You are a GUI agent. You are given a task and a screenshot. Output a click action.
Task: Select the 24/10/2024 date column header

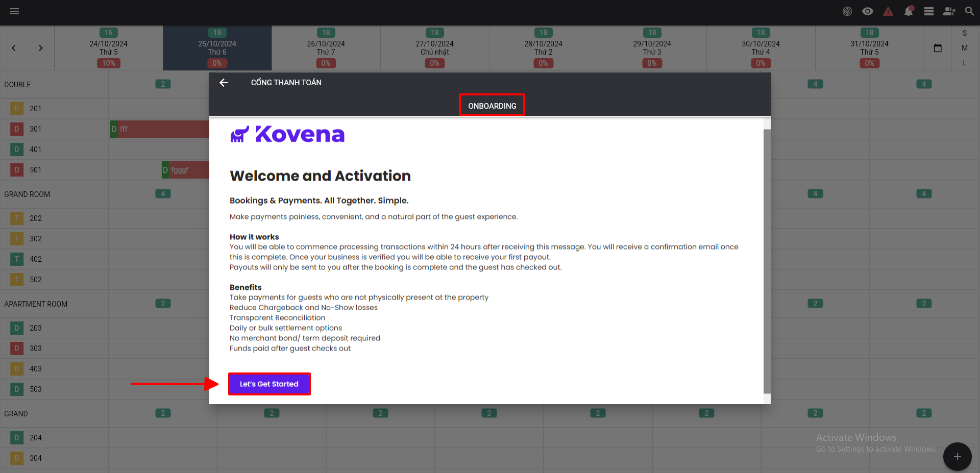coord(109,48)
